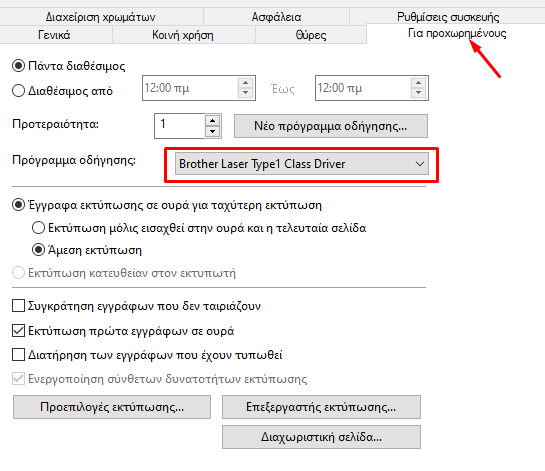
Task: Check Διατήρηση των εγγράφων που έχουν τυπωθεί
Action: [x=18, y=355]
